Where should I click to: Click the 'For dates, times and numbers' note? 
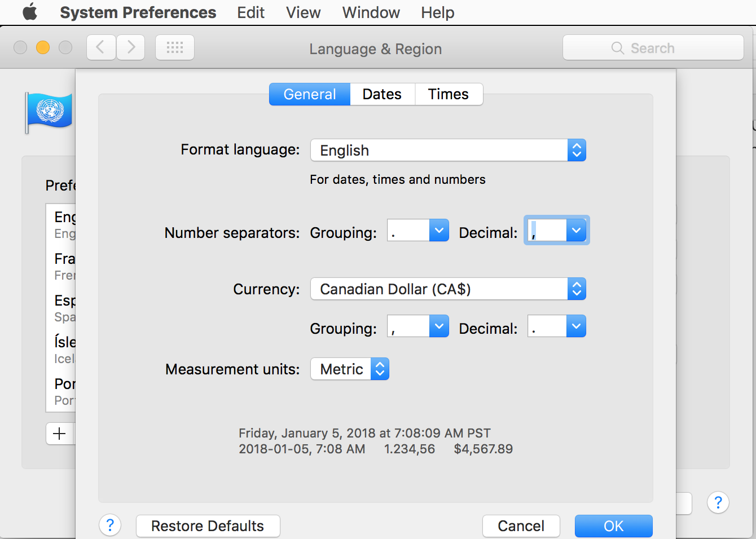click(398, 179)
